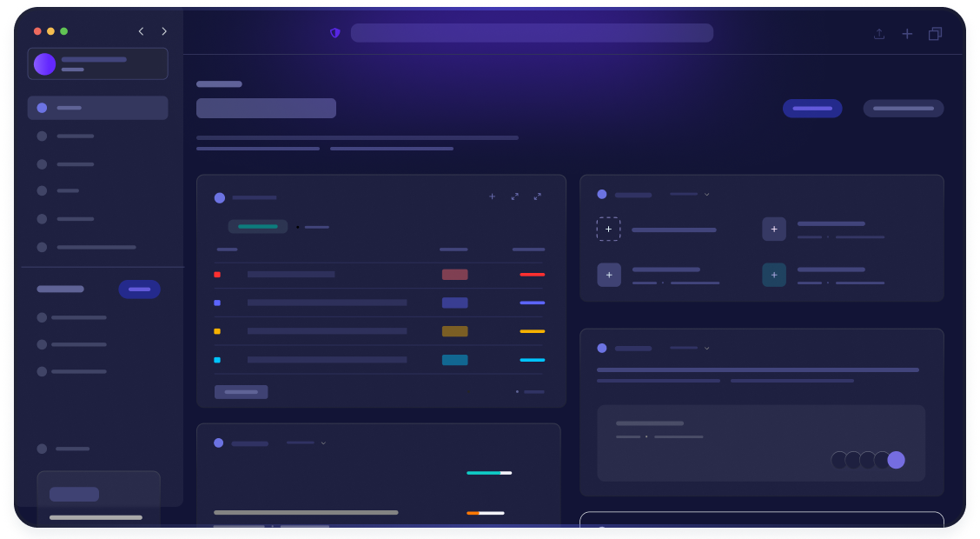Screen dimensions: 980x539
Task: Click the gray button below the table rows
Action: point(241,392)
